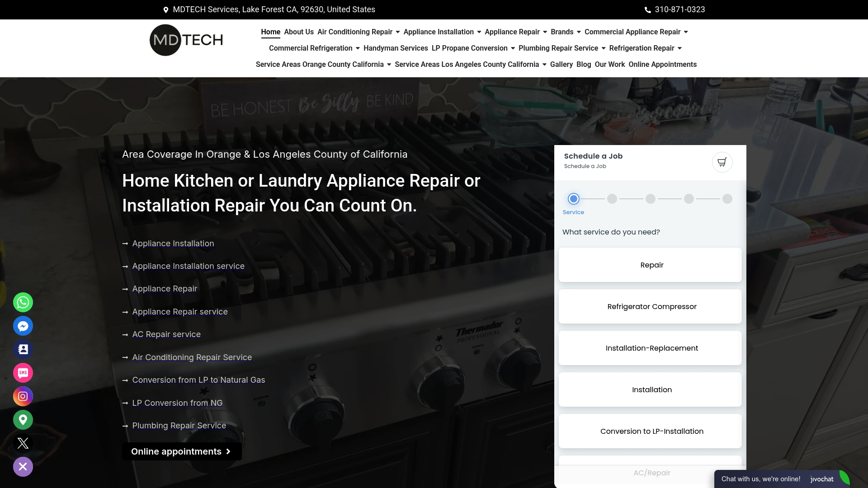
Task: Choose the Repair service option
Action: [651, 265]
